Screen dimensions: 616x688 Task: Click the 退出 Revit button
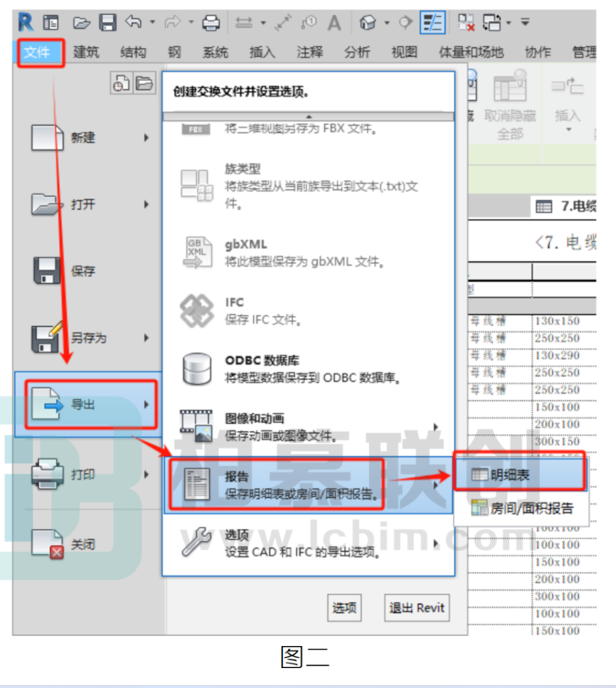(x=417, y=608)
